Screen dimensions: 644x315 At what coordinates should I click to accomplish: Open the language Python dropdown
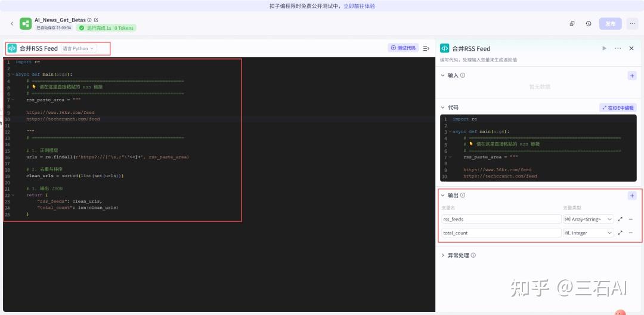79,48
